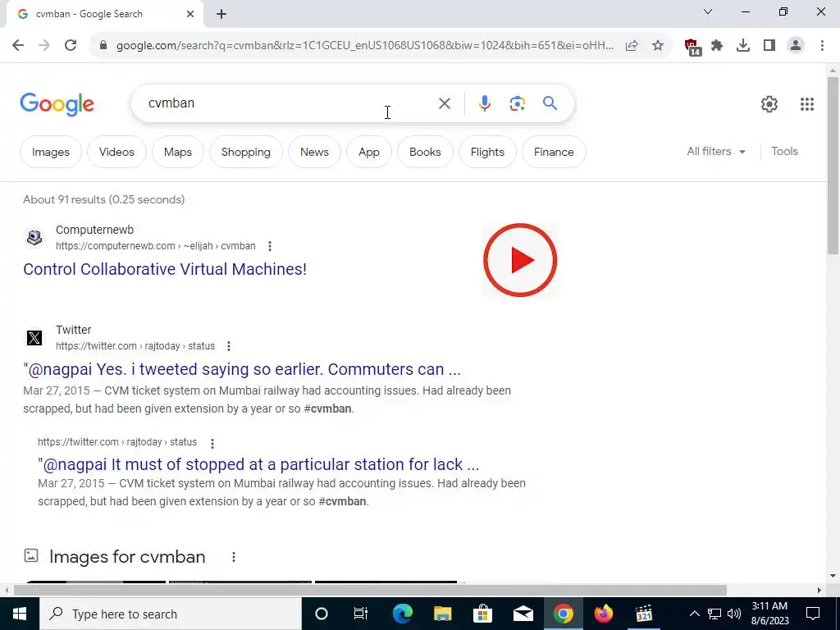840x630 pixels.
Task: Open Microsoft Store from taskbar
Action: 482,614
